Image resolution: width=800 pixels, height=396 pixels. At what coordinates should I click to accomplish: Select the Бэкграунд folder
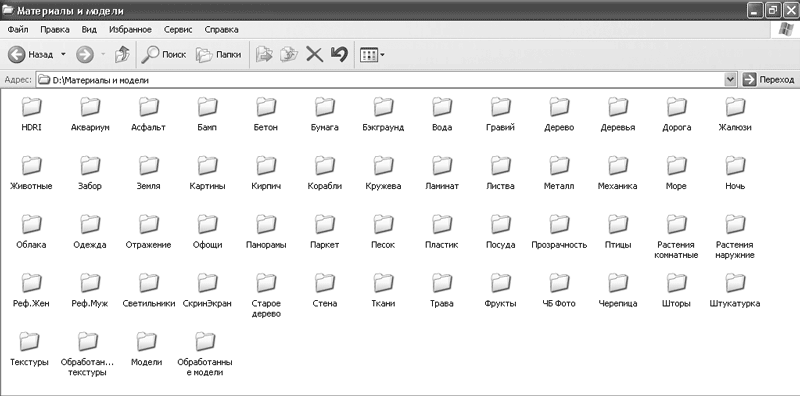(383, 115)
